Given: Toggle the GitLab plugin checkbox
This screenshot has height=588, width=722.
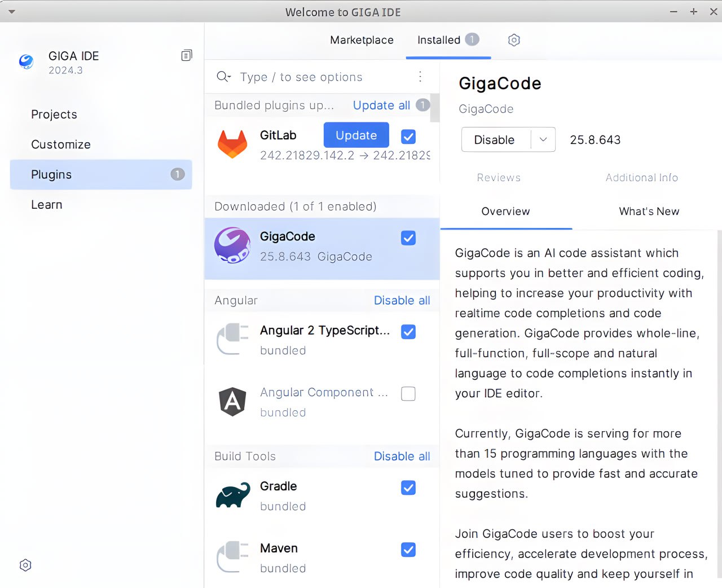Looking at the screenshot, I should 408,137.
